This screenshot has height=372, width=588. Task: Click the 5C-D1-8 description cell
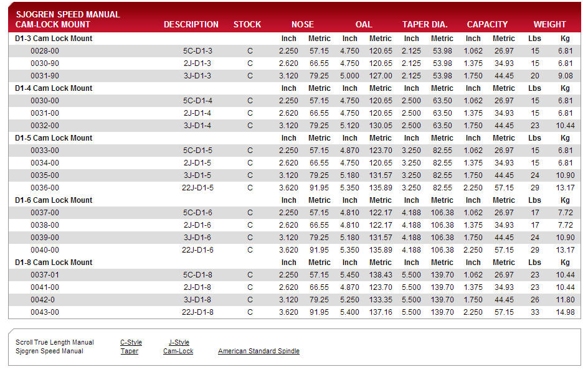click(197, 275)
